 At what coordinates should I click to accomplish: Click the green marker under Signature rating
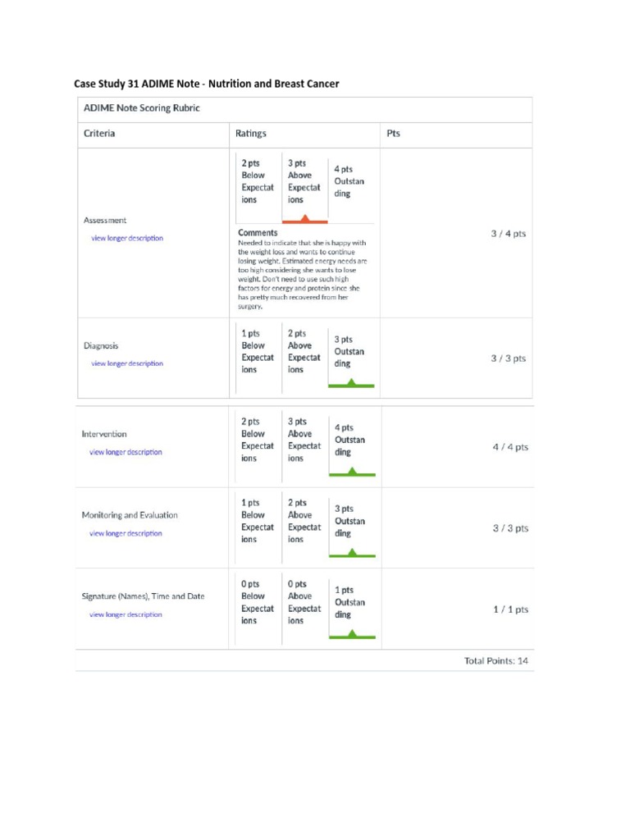tap(352, 634)
